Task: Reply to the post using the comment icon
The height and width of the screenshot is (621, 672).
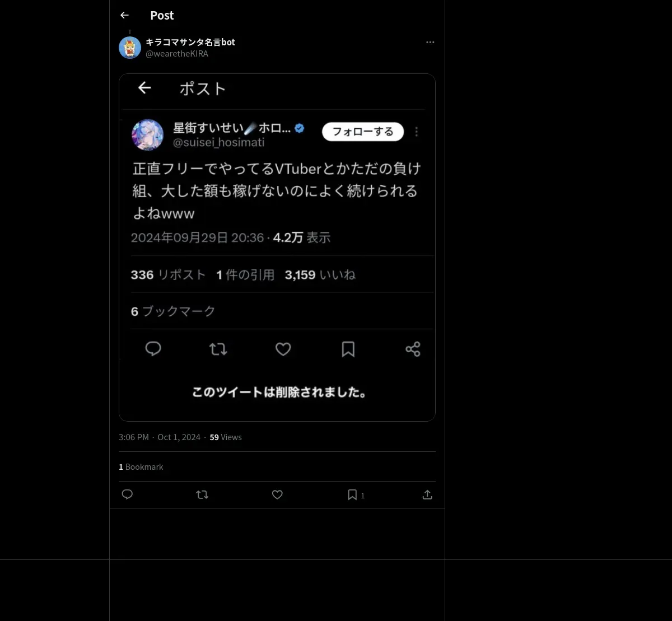Action: [x=127, y=494]
